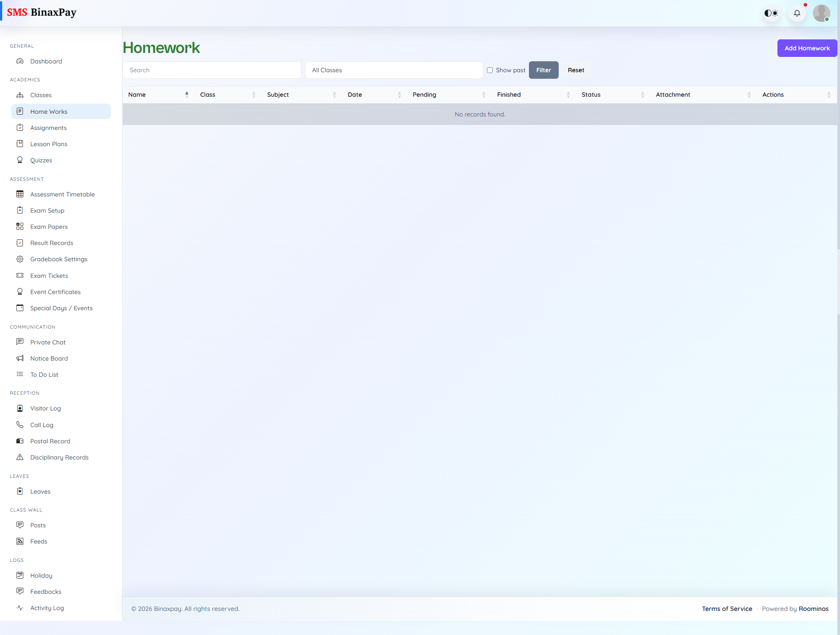Screen dimensions: 840x635
Task: Enable the Show past checkbox
Action: [490, 70]
